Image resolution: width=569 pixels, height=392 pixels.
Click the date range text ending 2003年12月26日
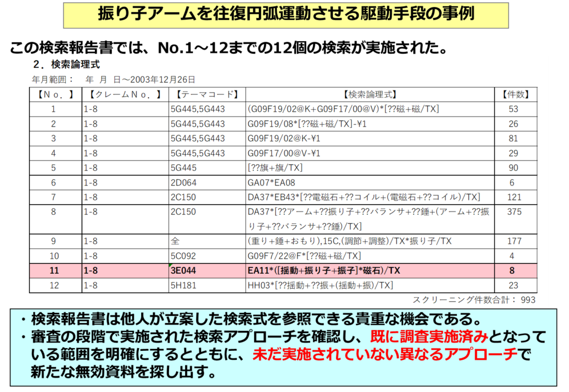114,79
